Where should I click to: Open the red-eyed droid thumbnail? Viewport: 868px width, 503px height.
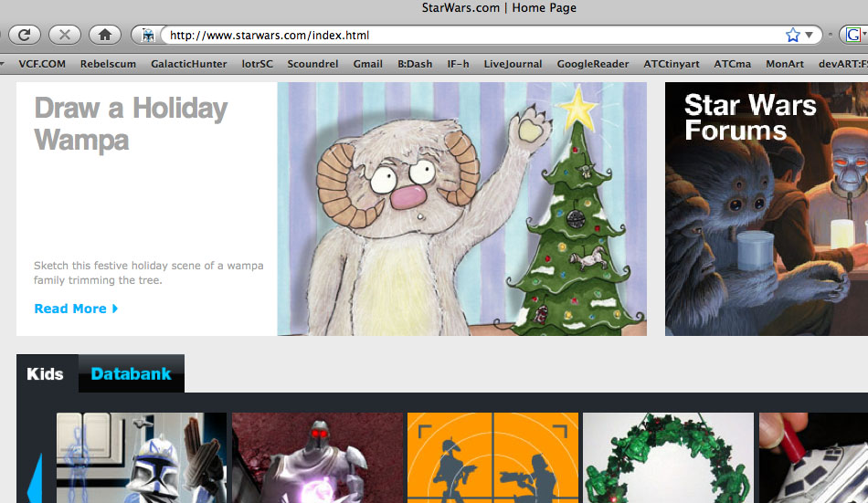click(x=317, y=457)
